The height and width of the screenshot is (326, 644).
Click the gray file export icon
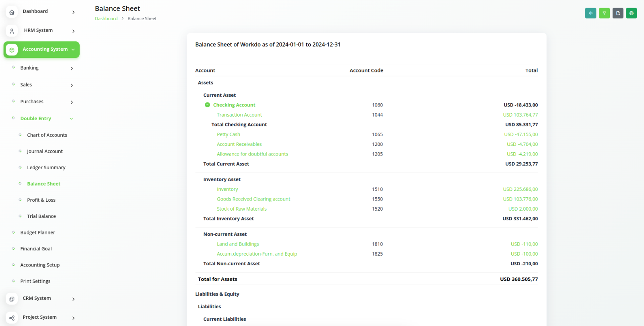tap(618, 13)
